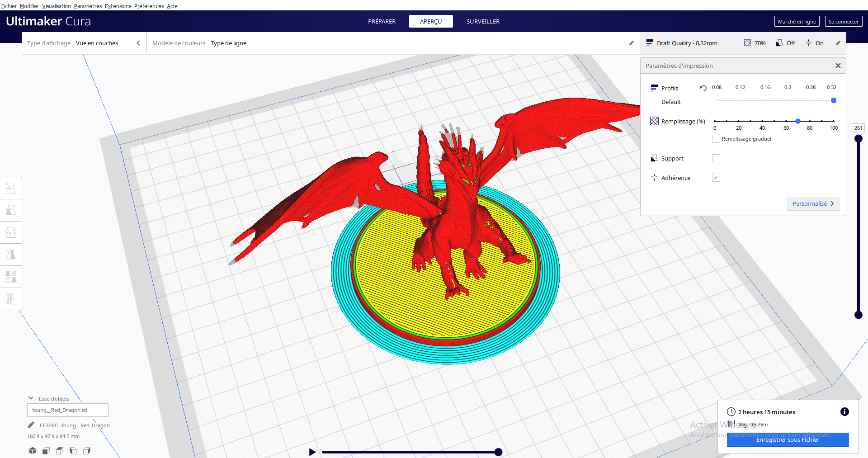Image resolution: width=868 pixels, height=458 pixels.
Task: Open the Visualisation menu
Action: coord(57,6)
